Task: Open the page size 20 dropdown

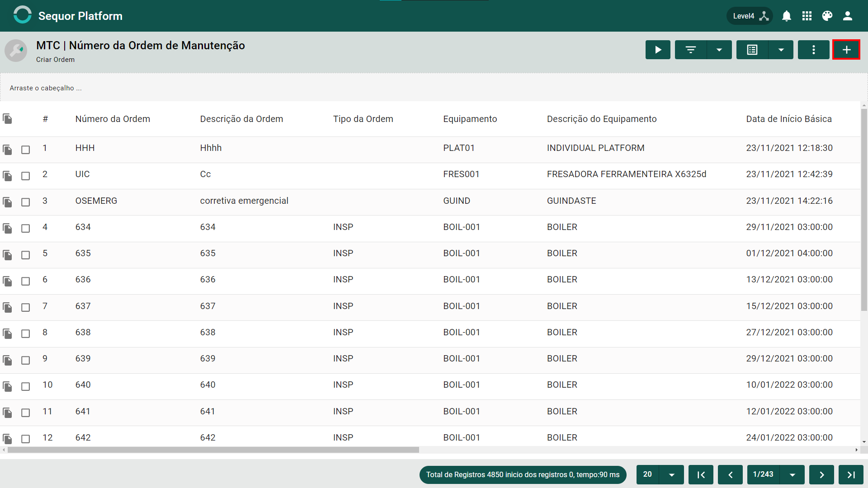Action: [671, 474]
